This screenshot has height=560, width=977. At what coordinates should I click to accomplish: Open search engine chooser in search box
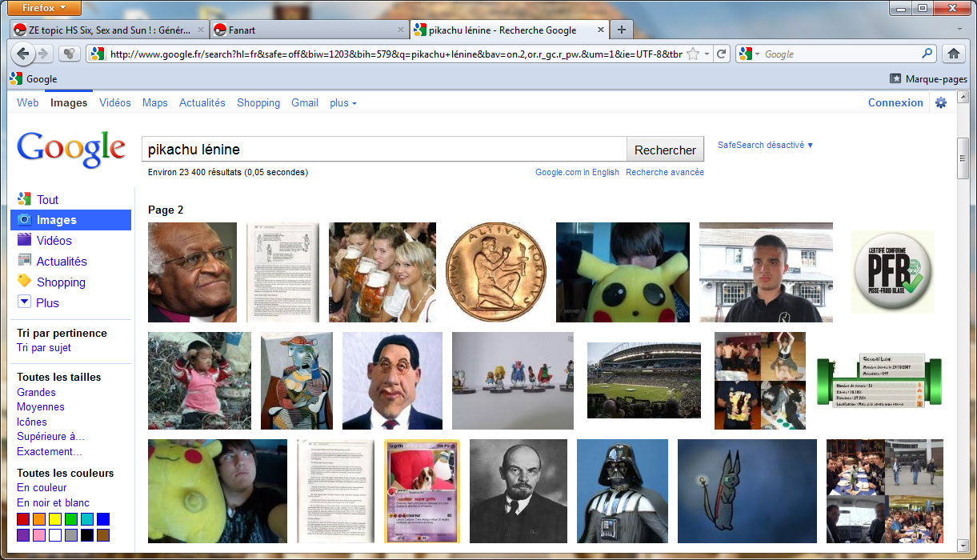point(749,54)
